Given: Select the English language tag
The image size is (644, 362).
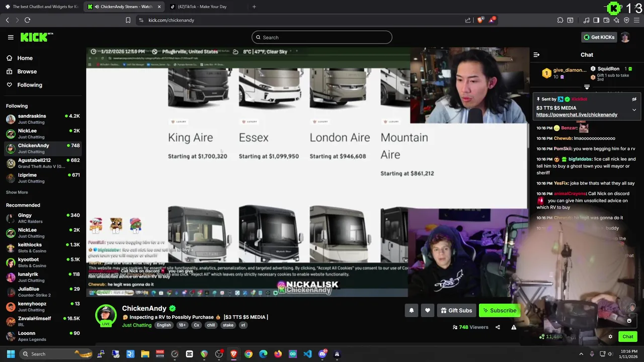Looking at the screenshot, I should click(x=164, y=325).
